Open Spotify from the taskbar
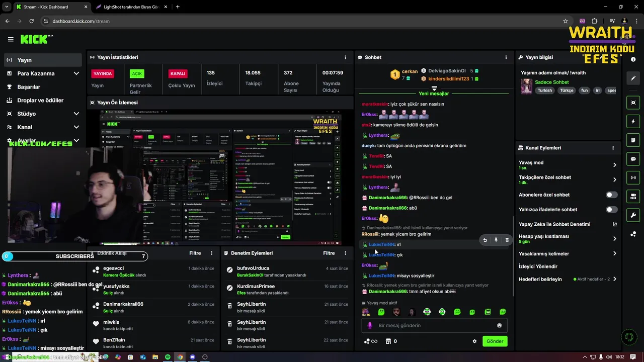Image resolution: width=644 pixels, height=362 pixels. pyautogui.click(x=168, y=357)
